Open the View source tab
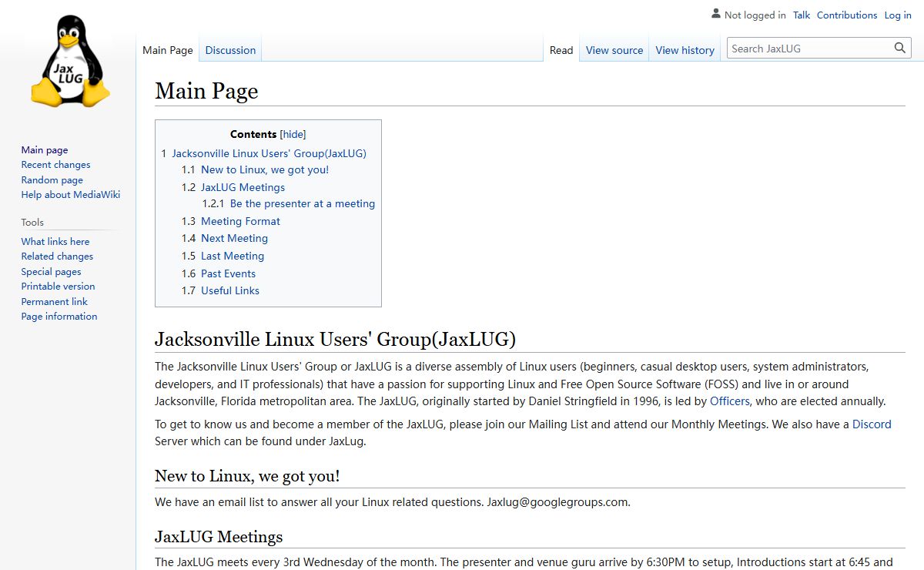Viewport: 924px width, 570px height. point(614,50)
